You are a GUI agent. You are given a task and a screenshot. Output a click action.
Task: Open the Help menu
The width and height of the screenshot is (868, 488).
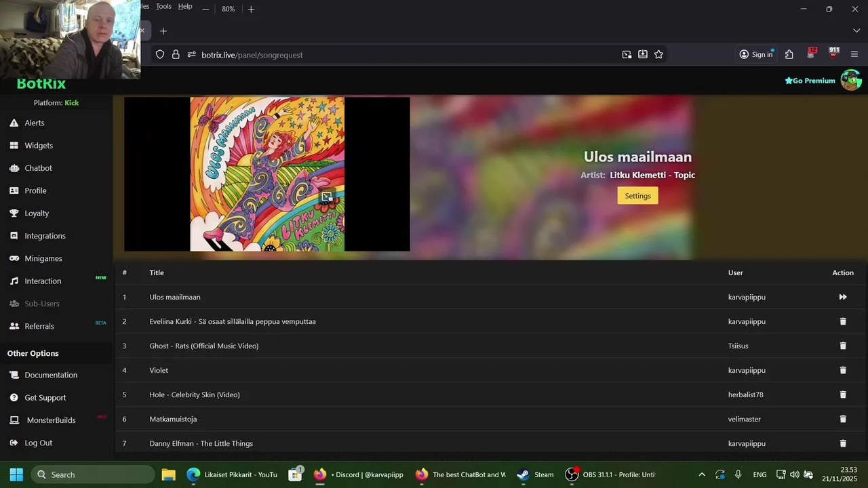coord(185,6)
